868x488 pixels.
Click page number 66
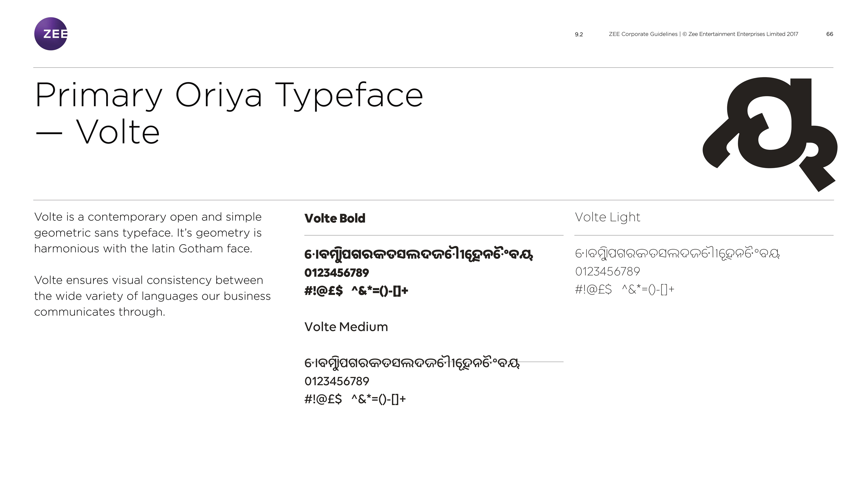830,34
